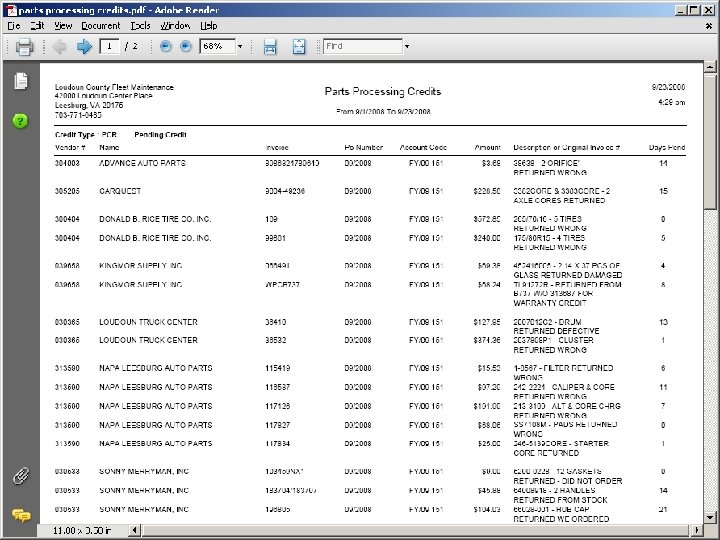Open the Help menu
720x540 pixels.
coord(208,26)
